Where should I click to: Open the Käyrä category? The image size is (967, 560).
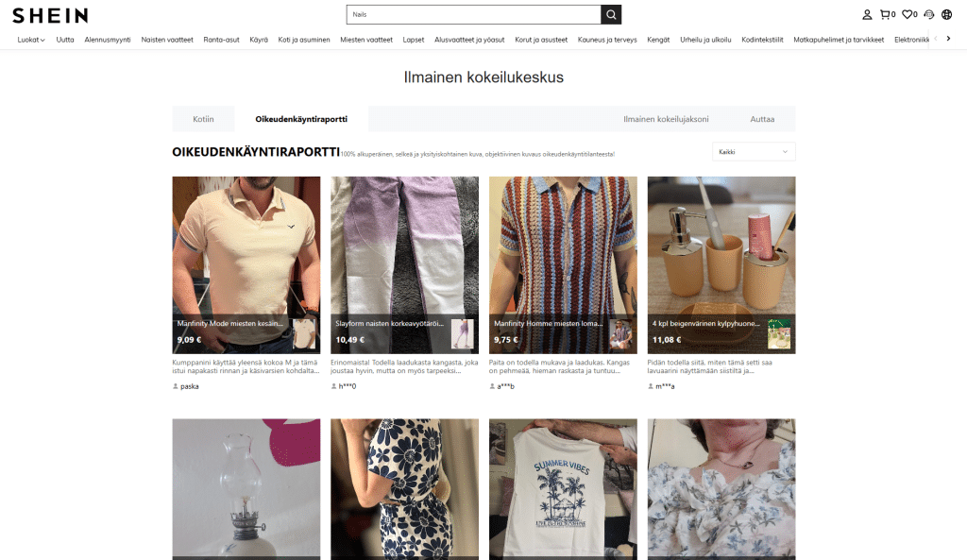[259, 40]
